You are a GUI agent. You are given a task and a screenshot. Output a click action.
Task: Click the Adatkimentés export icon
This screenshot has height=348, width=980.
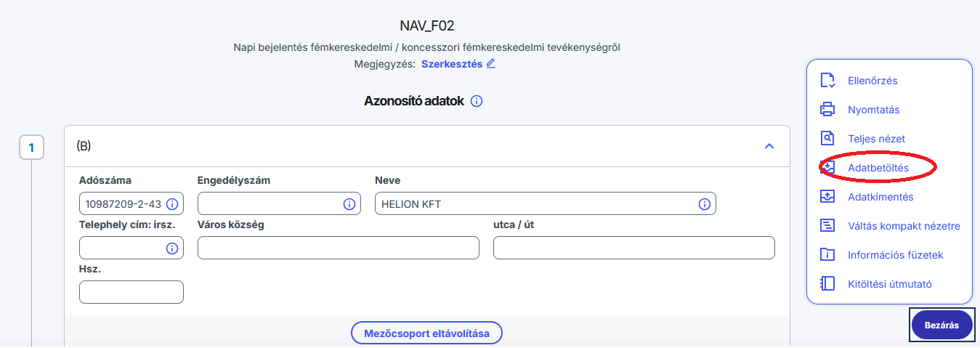tap(827, 197)
